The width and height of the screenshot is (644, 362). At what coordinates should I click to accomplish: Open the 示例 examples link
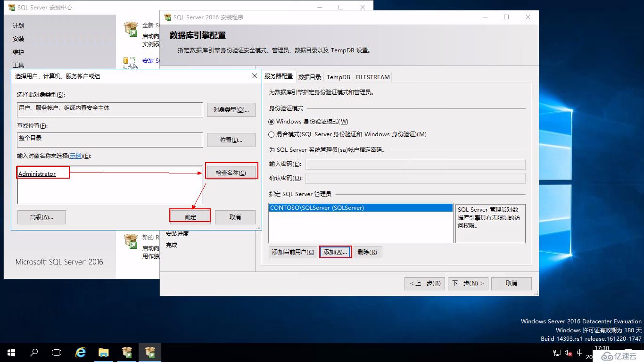click(75, 156)
